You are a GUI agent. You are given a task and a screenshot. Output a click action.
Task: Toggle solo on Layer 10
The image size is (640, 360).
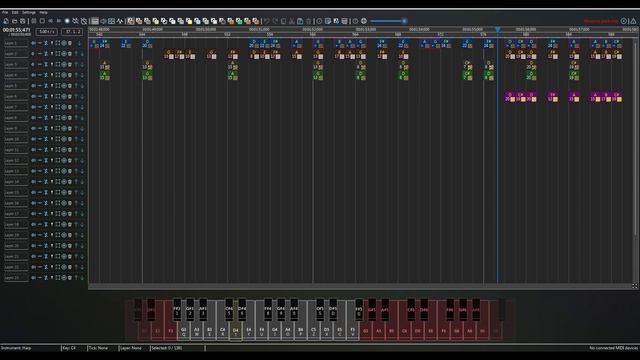click(x=52, y=139)
